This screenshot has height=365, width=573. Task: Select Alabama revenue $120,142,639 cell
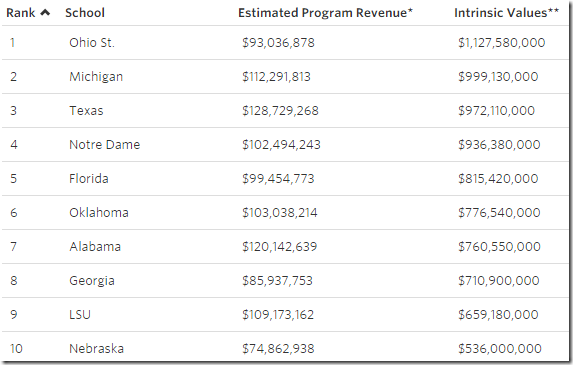click(280, 247)
